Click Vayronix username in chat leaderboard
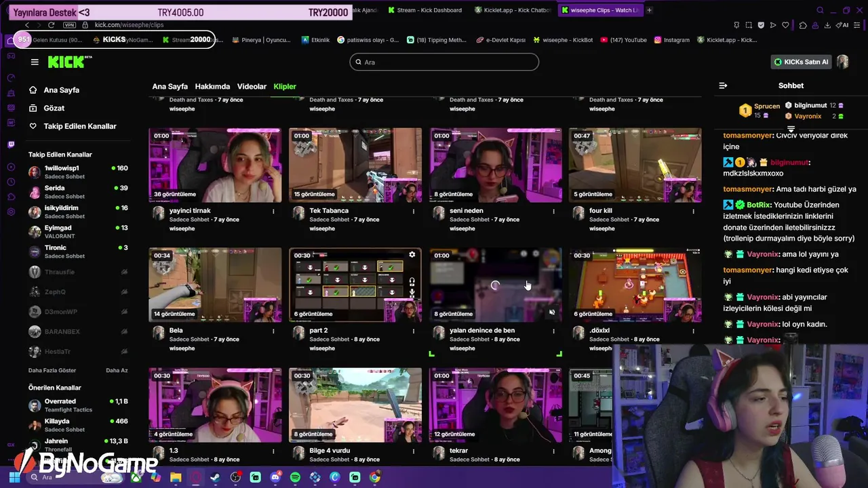 pos(808,116)
